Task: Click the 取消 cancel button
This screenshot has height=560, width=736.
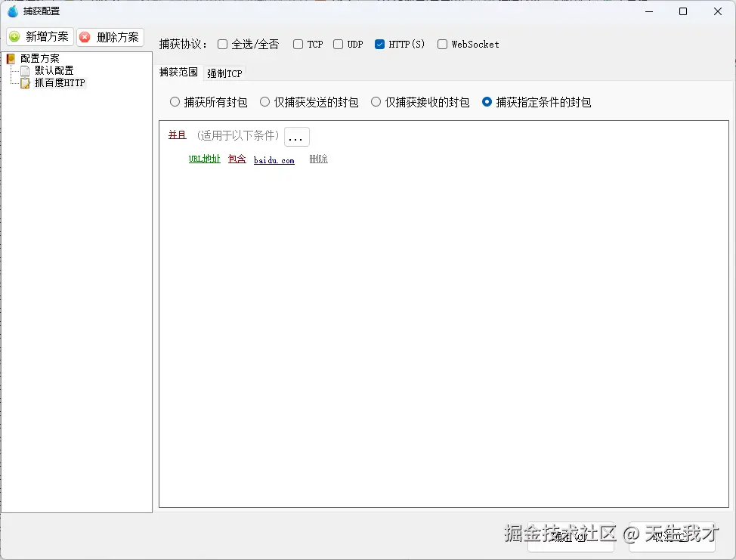Action: coord(673,537)
